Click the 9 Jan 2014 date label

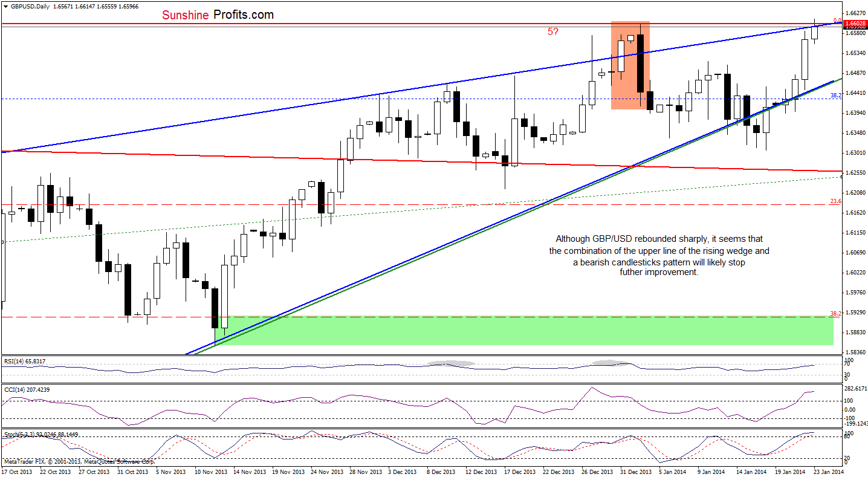(711, 472)
